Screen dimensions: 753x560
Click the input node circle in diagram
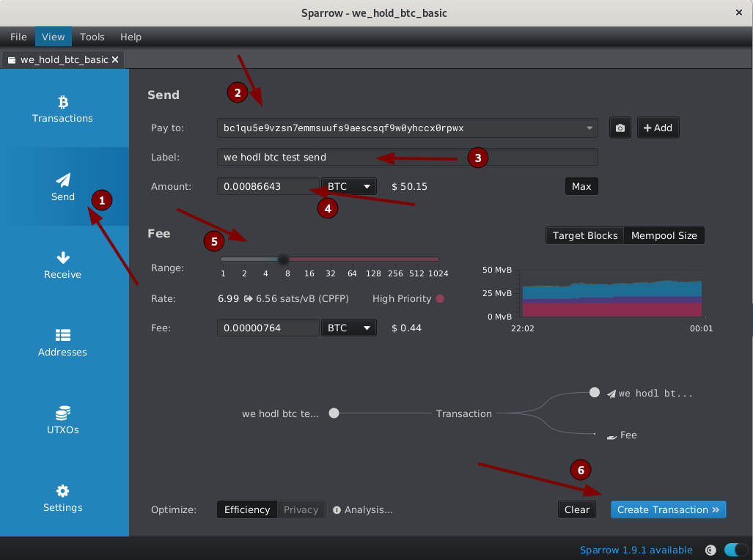tap(334, 413)
